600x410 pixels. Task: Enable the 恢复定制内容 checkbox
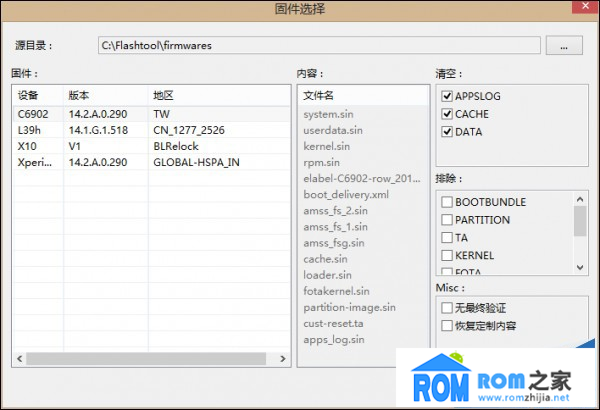point(447,326)
